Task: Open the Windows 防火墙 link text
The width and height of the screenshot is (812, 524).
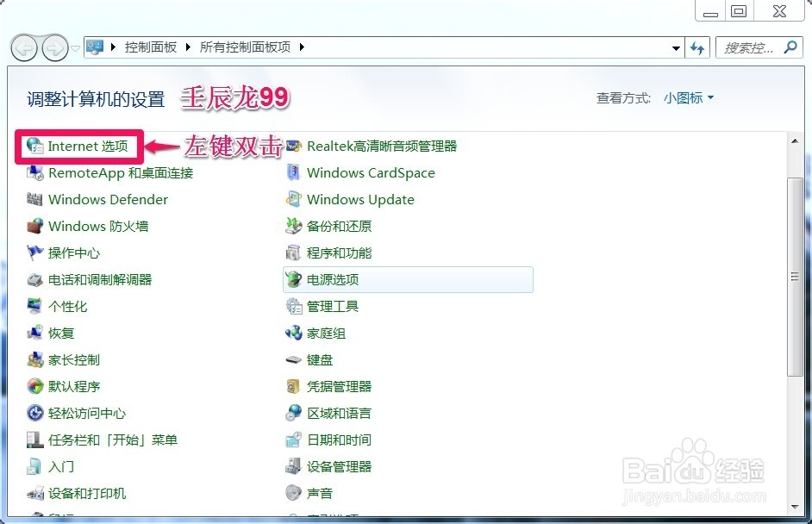Action: pos(98,227)
